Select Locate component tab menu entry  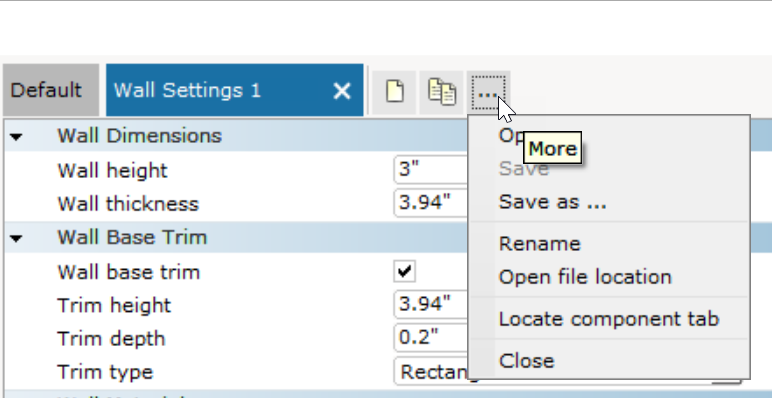[x=609, y=319]
